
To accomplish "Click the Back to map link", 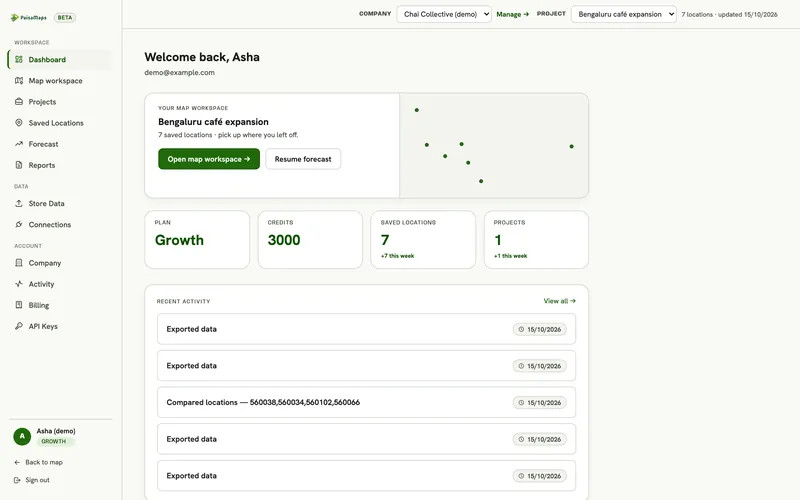I will 39,462.
